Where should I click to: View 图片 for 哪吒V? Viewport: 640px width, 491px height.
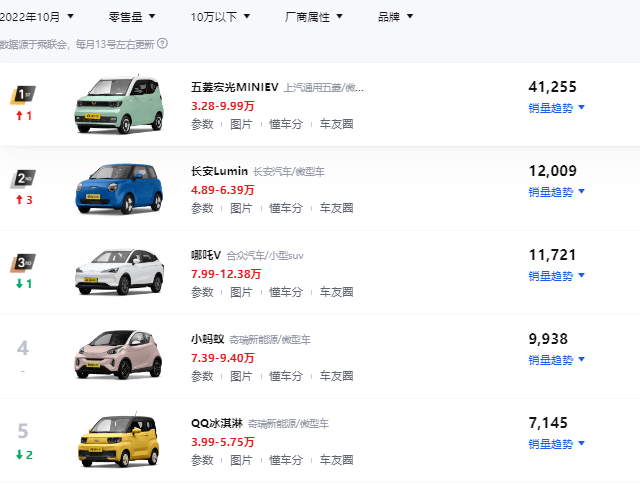tap(241, 292)
